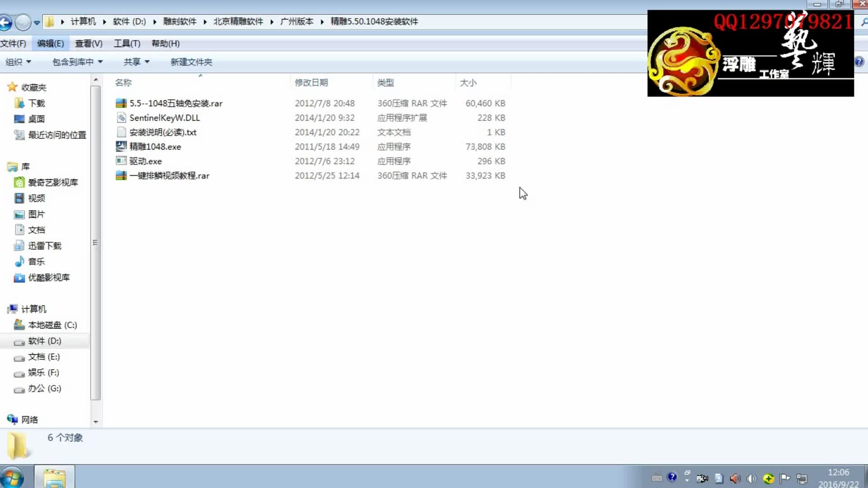Open 娱乐 (F:) drive

37,372
